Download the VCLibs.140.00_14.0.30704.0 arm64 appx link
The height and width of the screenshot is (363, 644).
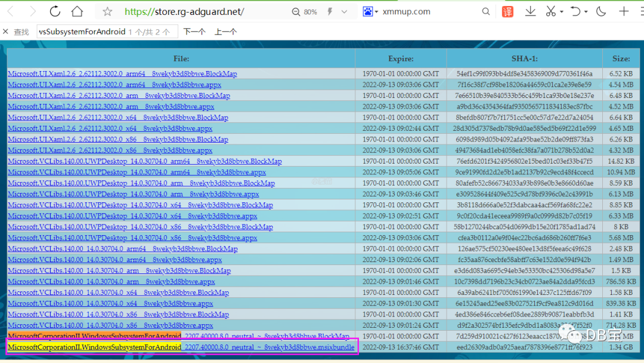tap(115, 260)
